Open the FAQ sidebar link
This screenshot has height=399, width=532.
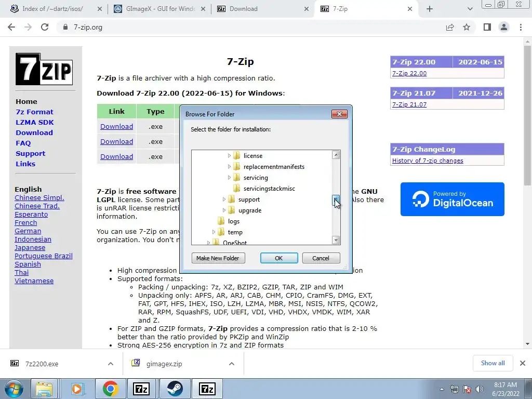click(x=23, y=143)
